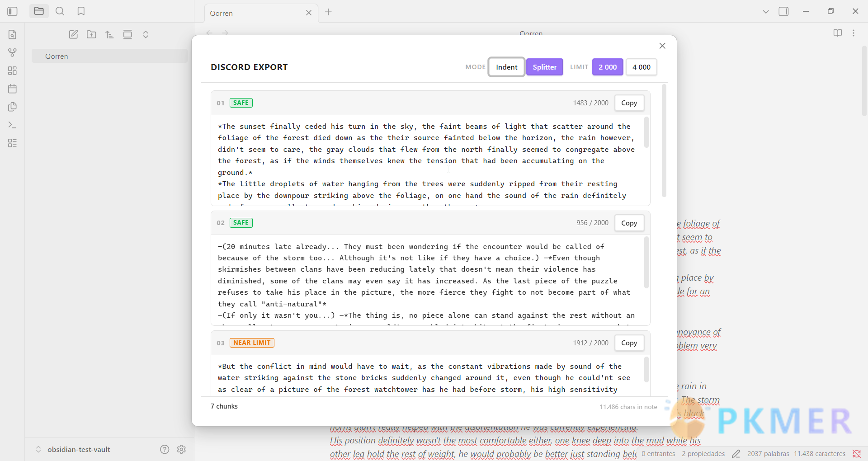Open the settings gear

182,449
